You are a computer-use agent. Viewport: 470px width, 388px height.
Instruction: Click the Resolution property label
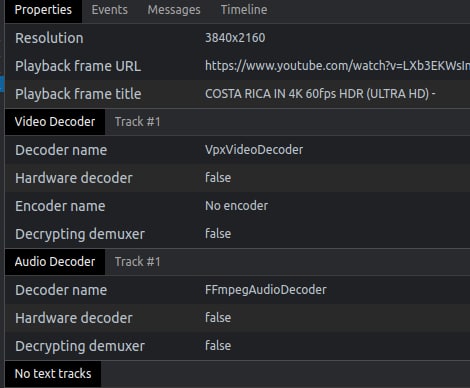49,38
